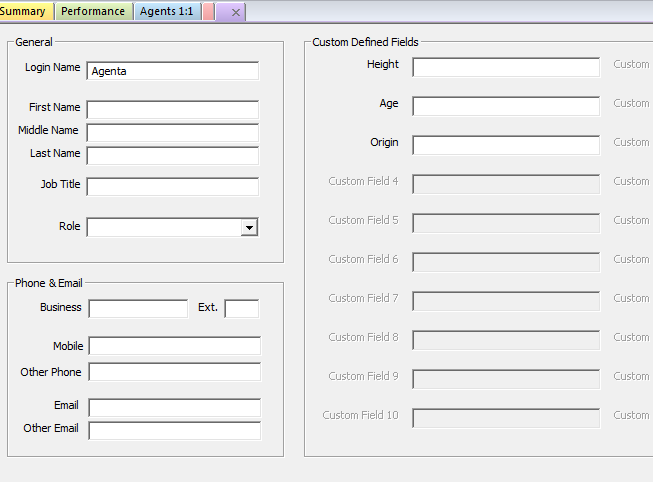Click into the Job Title field
Viewport: 653px width, 482px height.
[172, 186]
